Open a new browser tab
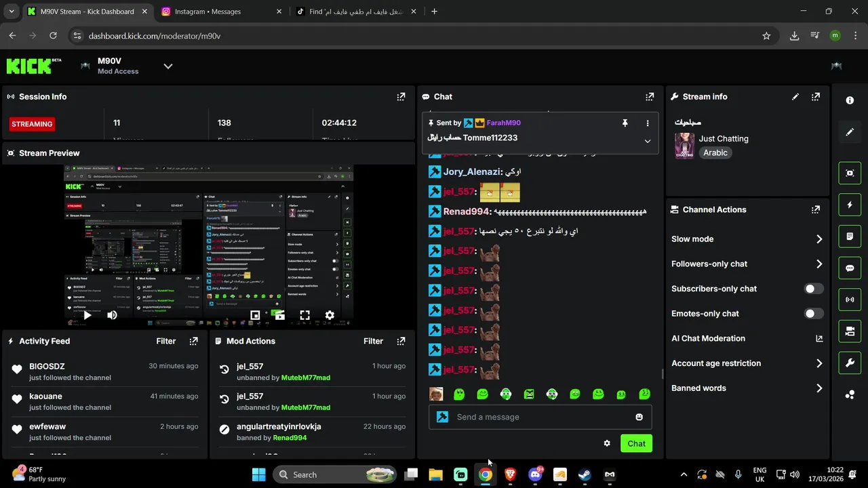868x488 pixels. pyautogui.click(x=435, y=12)
